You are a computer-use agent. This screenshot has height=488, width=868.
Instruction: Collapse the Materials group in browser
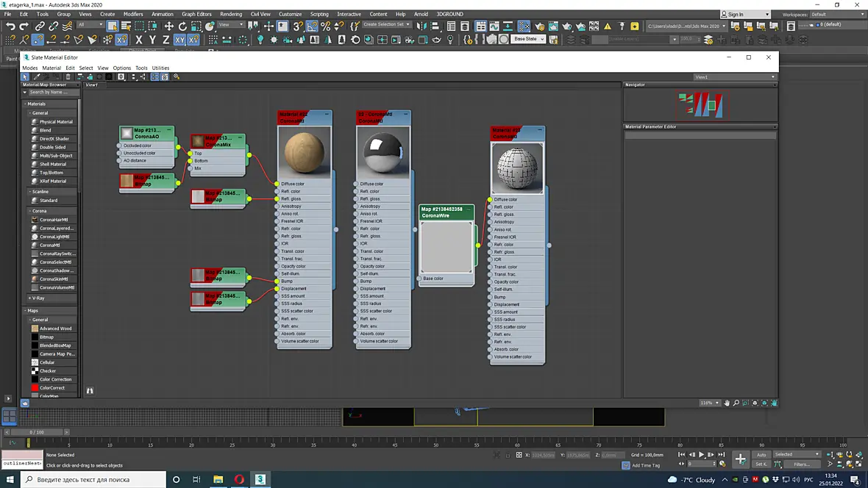26,104
